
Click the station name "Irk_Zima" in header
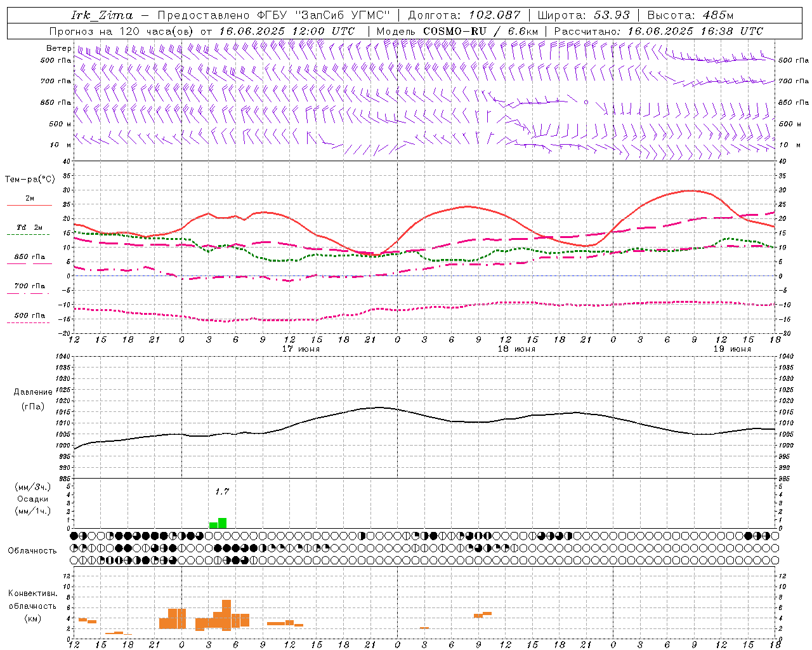pyautogui.click(x=101, y=16)
